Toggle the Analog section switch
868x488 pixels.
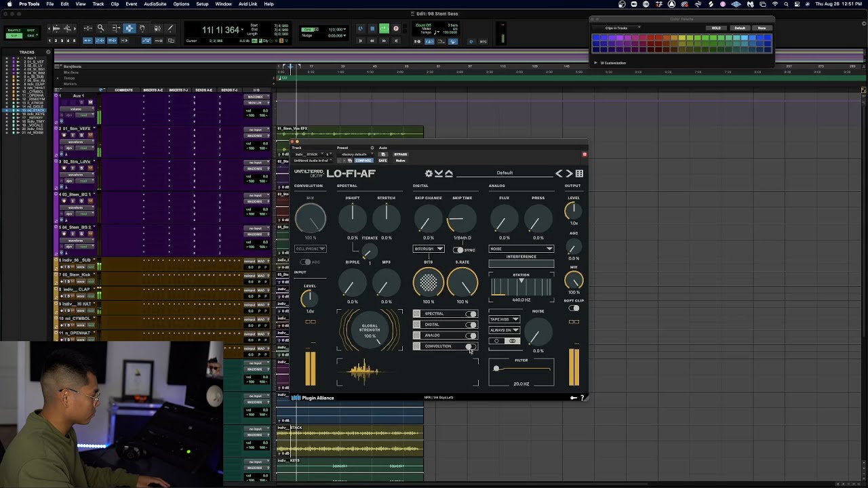coord(471,335)
